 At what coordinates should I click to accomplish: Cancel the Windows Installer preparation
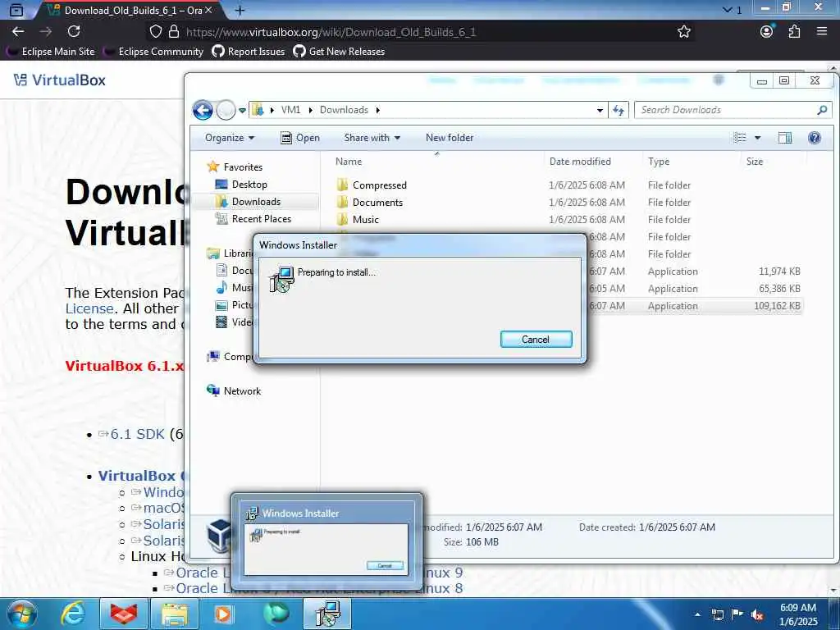(536, 339)
